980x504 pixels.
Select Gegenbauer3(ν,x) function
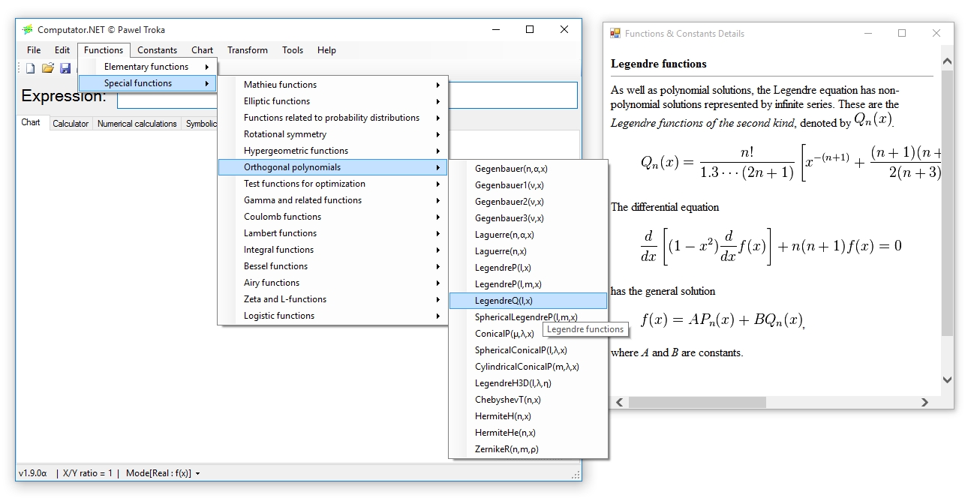[528, 218]
